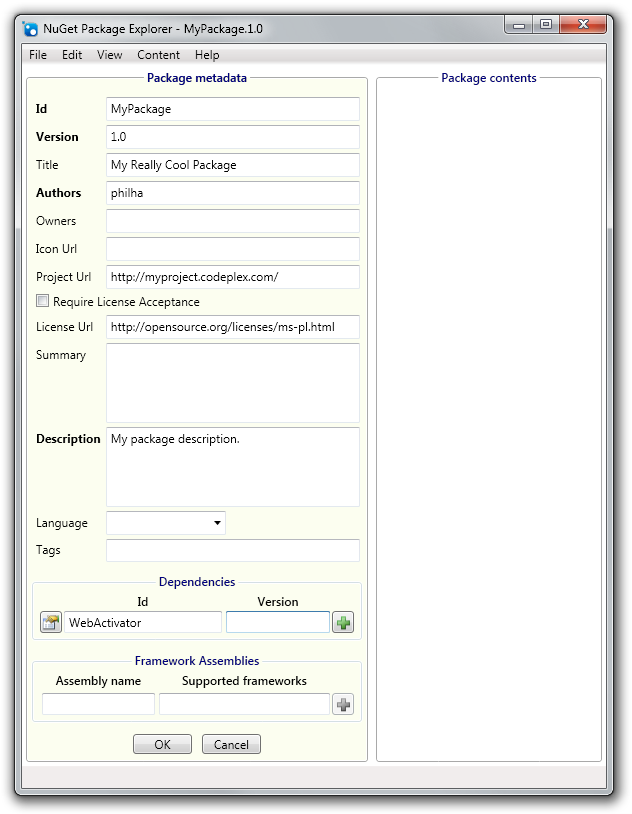Open the Content menu
The image size is (632, 814).
[x=158, y=55]
